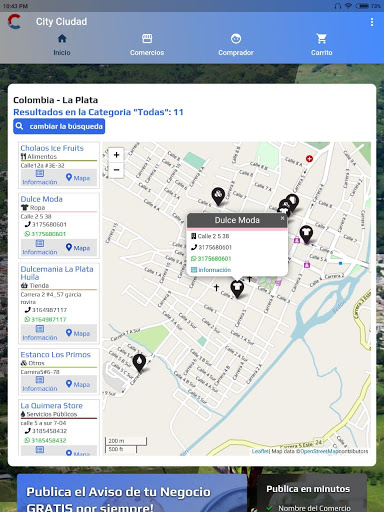The width and height of the screenshot is (384, 512).
Task: Zoom out of the map
Action: click(x=116, y=170)
